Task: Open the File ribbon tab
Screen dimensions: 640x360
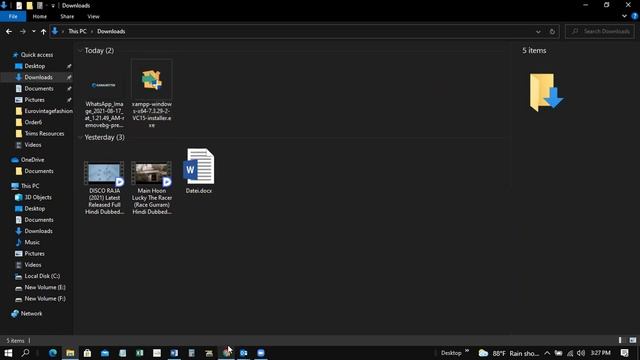Action: pos(13,16)
